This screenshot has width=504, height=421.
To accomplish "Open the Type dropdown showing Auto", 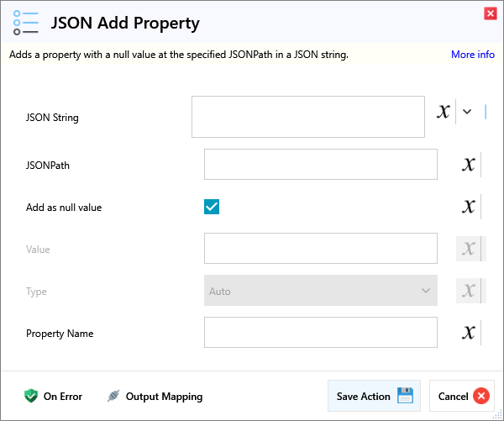I will (x=320, y=291).
